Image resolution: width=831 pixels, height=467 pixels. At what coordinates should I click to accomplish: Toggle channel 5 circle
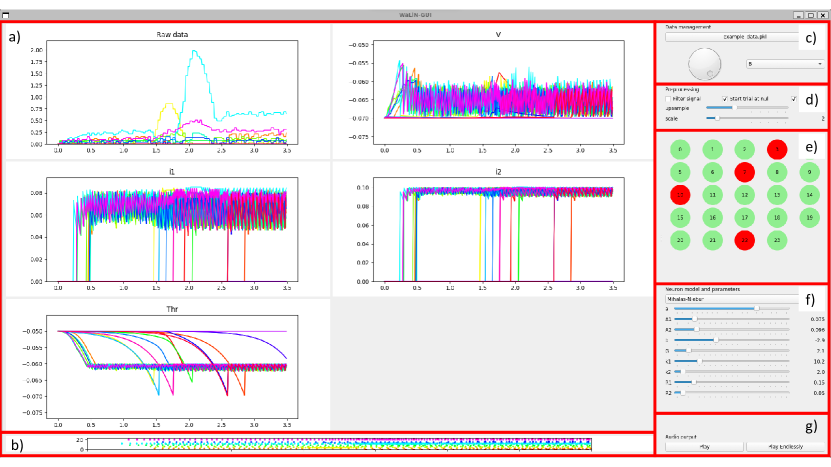[680, 172]
